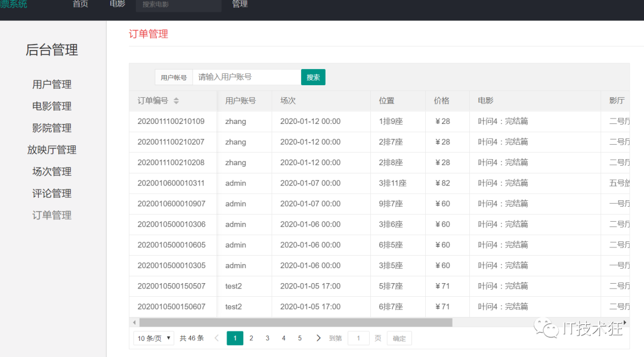Click order number 2020010600010907
The image size is (644, 357).
tap(171, 203)
